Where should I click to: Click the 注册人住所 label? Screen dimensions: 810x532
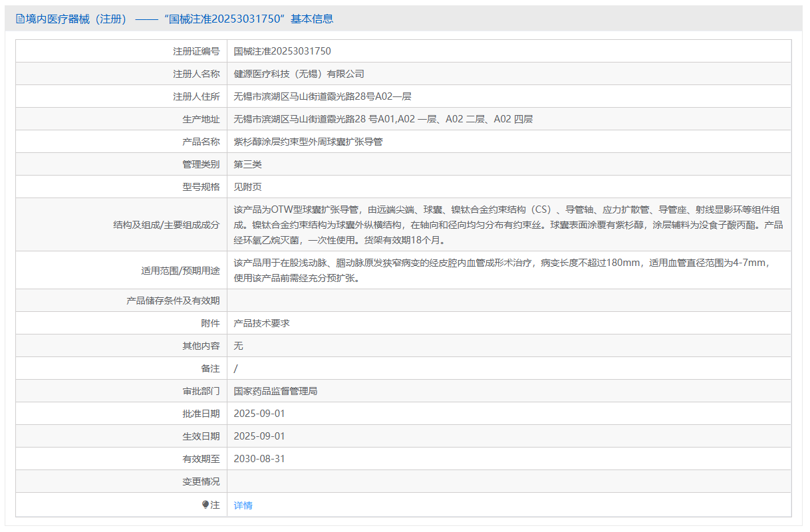(x=196, y=96)
